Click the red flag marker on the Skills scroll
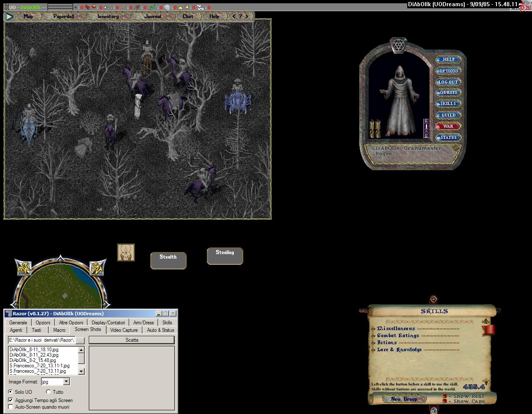This screenshot has width=532, height=414. [x=489, y=330]
